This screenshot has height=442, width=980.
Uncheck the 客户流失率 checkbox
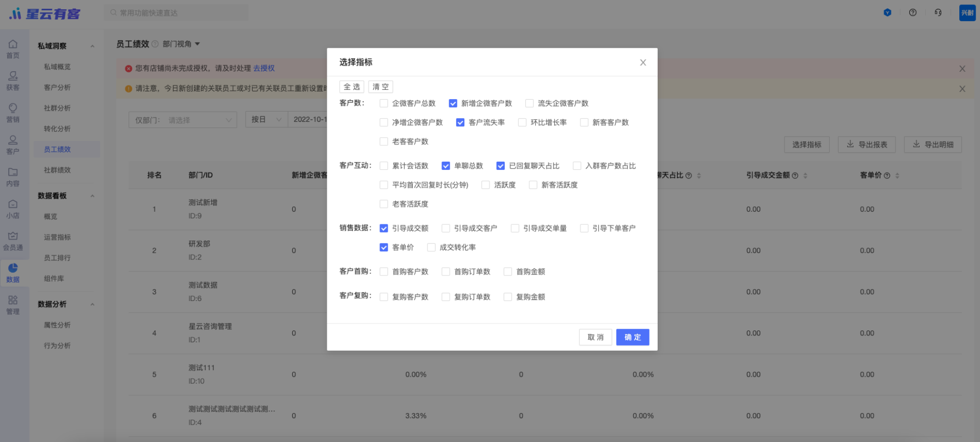[460, 122]
